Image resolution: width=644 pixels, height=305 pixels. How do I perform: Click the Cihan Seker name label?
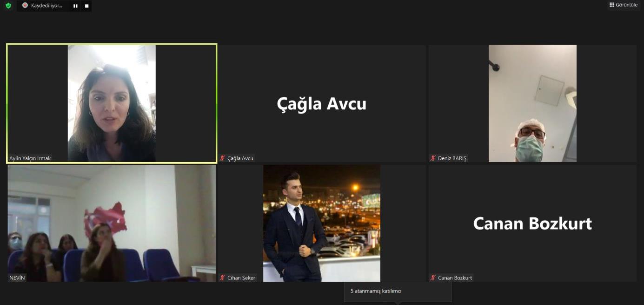pyautogui.click(x=241, y=278)
